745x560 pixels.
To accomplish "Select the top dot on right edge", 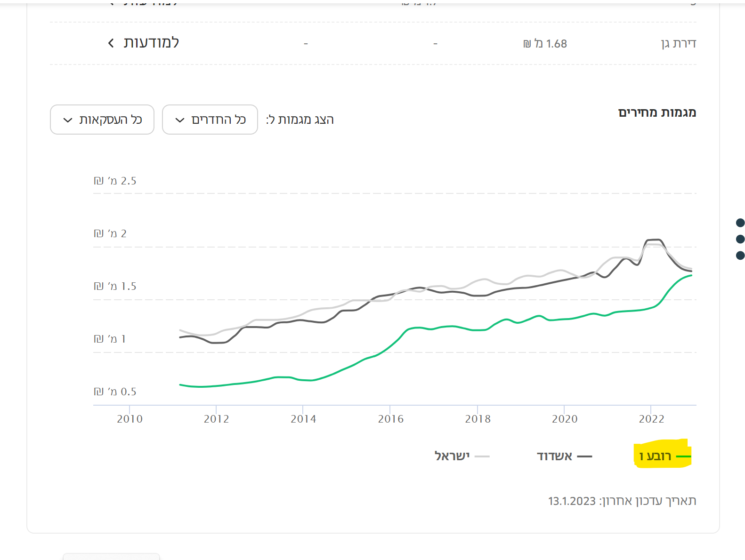I will click(740, 223).
